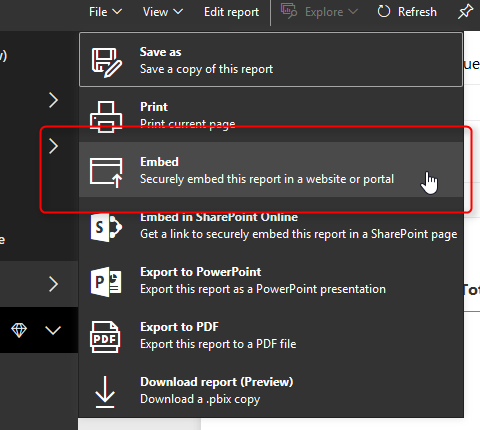Viewport: 480px width, 430px height.
Task: Click the diamond premium icon in sidebar
Action: pyautogui.click(x=19, y=330)
